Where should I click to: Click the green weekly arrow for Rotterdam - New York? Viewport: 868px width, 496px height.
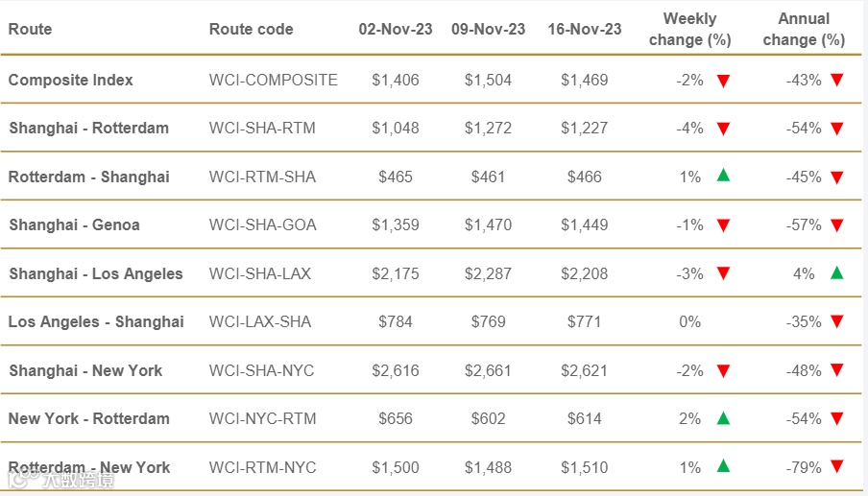click(723, 467)
